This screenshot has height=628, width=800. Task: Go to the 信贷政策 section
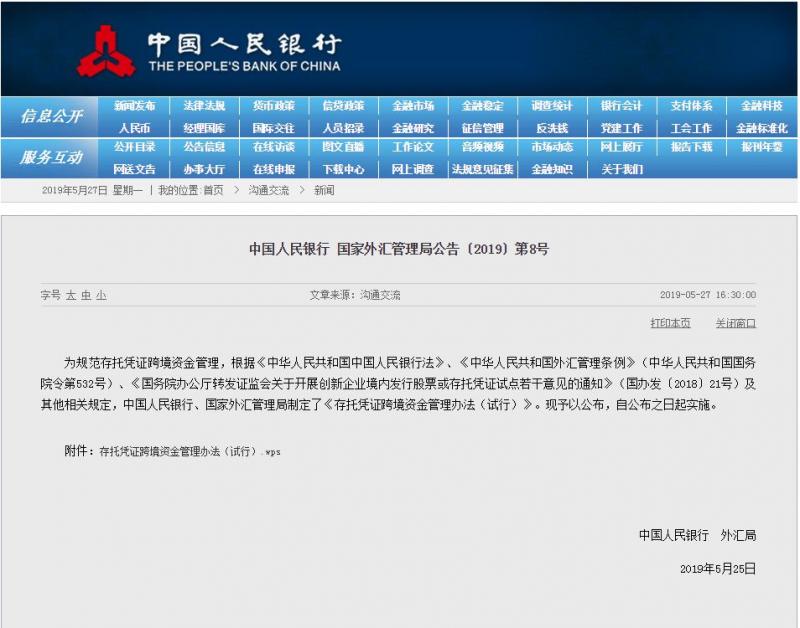(343, 106)
